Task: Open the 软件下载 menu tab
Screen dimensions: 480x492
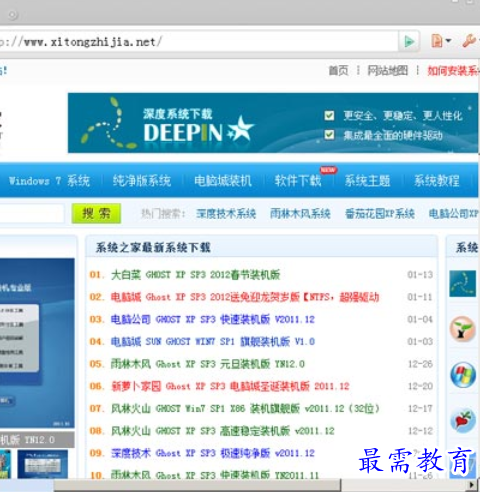Action: coord(298,181)
